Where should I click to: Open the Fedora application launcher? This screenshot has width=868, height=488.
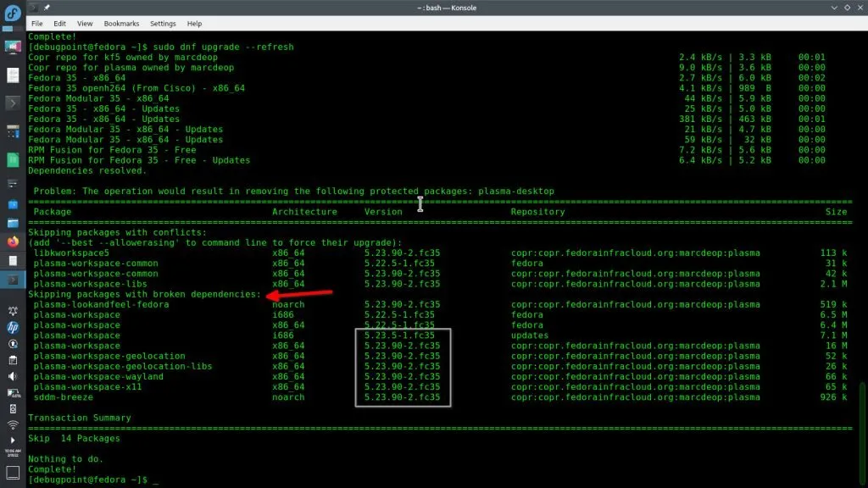(13, 12)
